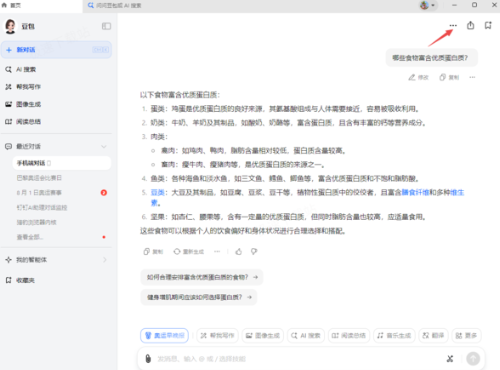Click the Doubao avatar in the sidebar
The height and width of the screenshot is (370, 500).
click(10, 26)
